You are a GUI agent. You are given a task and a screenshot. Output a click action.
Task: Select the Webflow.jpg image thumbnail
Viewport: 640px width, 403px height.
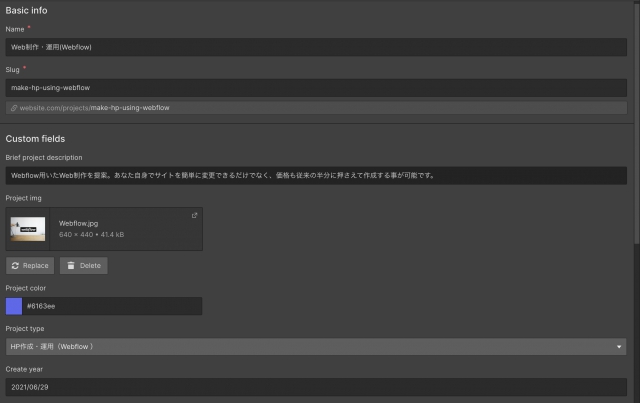[28, 229]
